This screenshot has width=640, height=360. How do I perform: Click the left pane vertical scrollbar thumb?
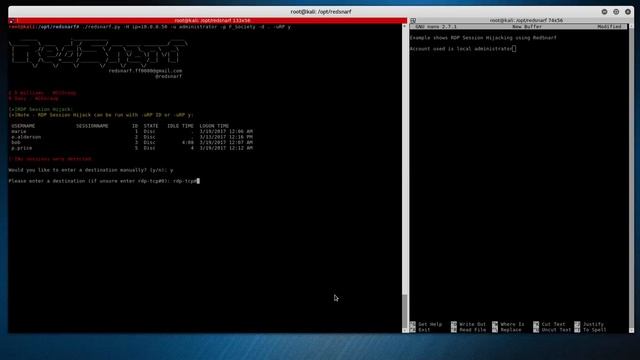tap(405, 310)
